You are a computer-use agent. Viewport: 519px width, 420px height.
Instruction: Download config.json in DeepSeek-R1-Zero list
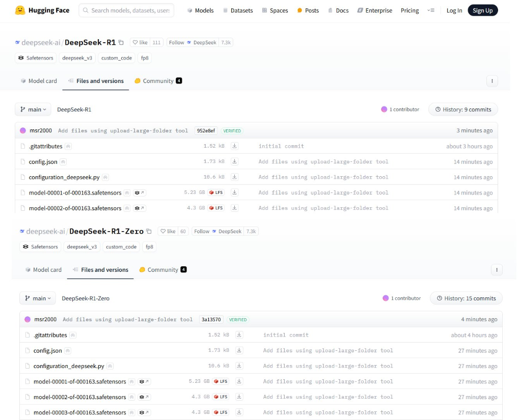point(239,350)
